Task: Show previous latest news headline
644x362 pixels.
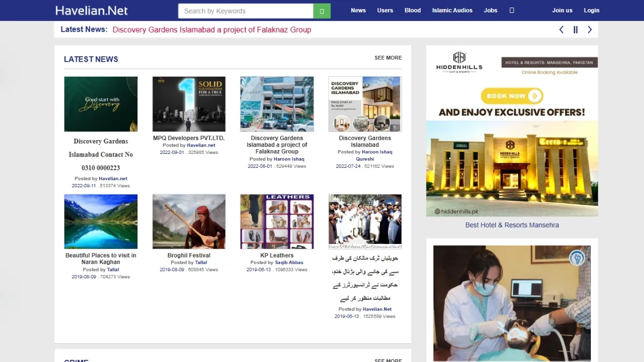Action: [x=561, y=29]
